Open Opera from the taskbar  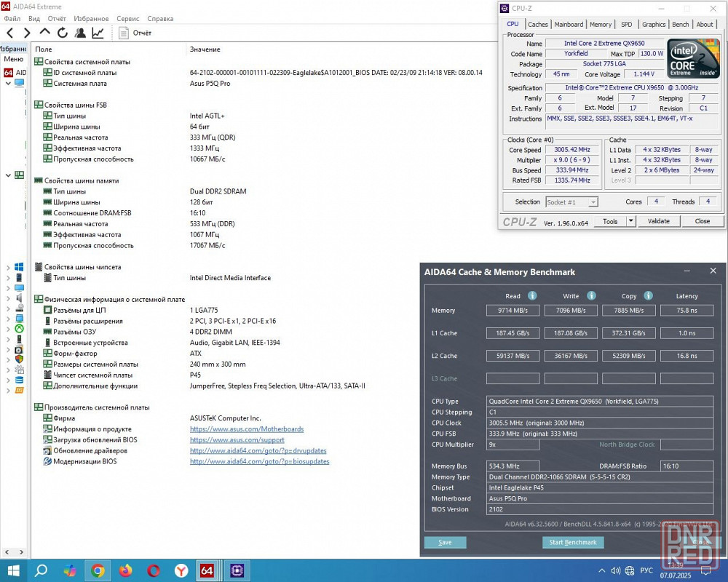pyautogui.click(x=153, y=570)
